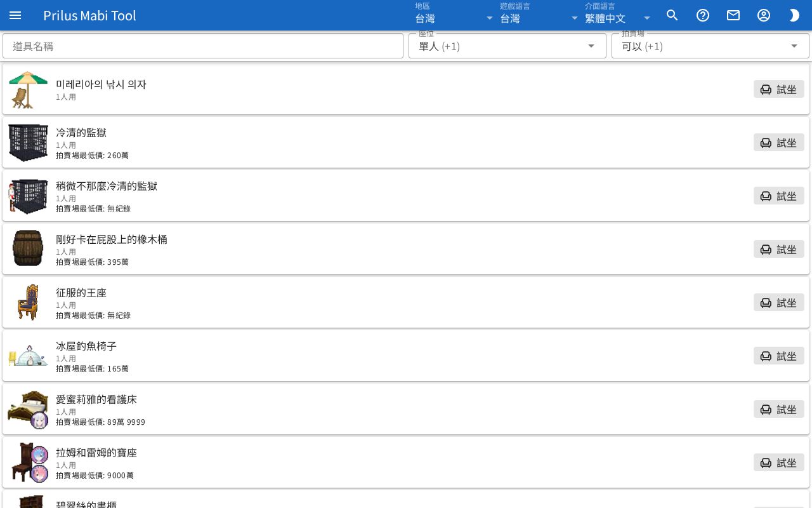This screenshot has width=812, height=508.
Task: Select item name 미레리아의 낚시 의자
Action: (x=101, y=84)
